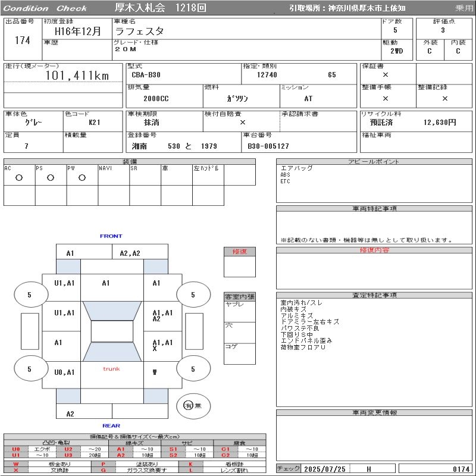Toggle the AC equipment circle mark
The height and width of the screenshot is (476, 476).
click(18, 177)
